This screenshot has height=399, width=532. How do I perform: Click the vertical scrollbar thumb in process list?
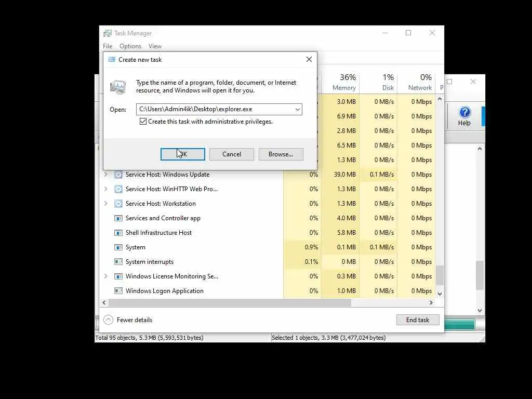440,275
